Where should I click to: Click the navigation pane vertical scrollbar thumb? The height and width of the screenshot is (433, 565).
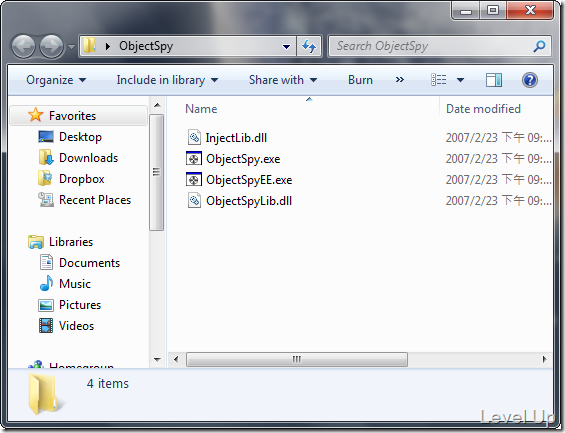click(x=156, y=172)
